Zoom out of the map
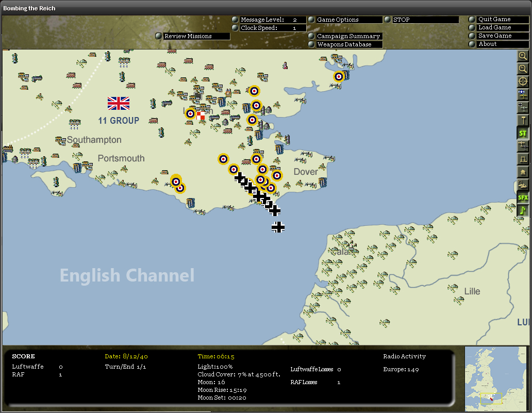 (x=523, y=69)
